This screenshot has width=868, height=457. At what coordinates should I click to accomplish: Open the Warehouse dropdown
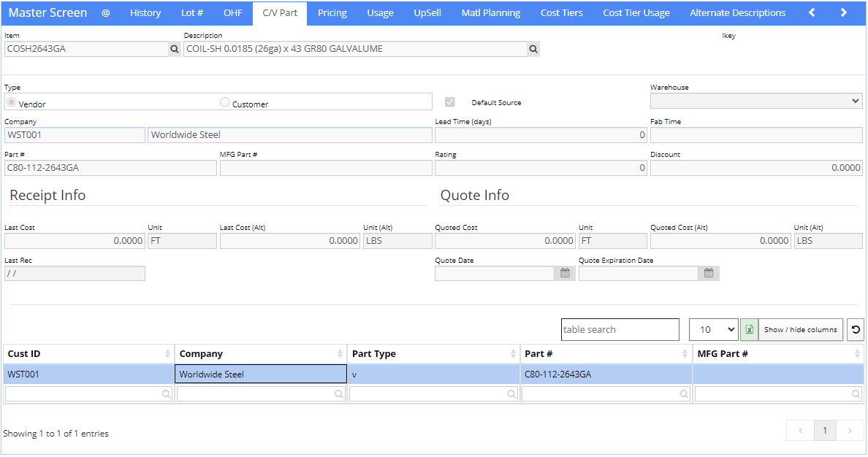(x=756, y=101)
